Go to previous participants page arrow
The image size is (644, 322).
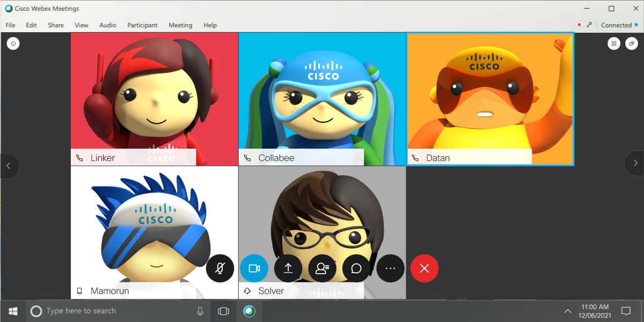(x=9, y=165)
